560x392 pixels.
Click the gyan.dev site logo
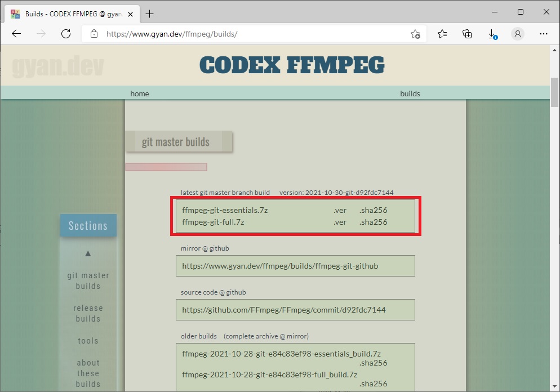coord(58,66)
